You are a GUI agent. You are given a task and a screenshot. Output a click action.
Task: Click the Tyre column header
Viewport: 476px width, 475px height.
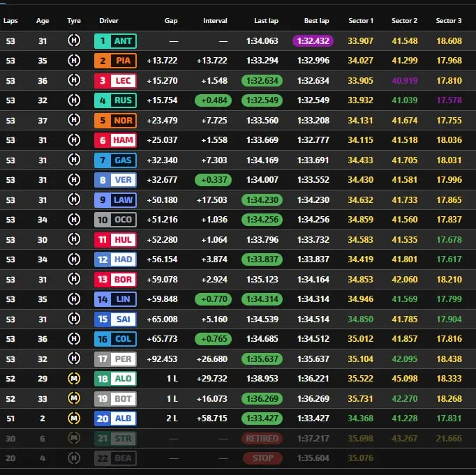click(x=73, y=21)
